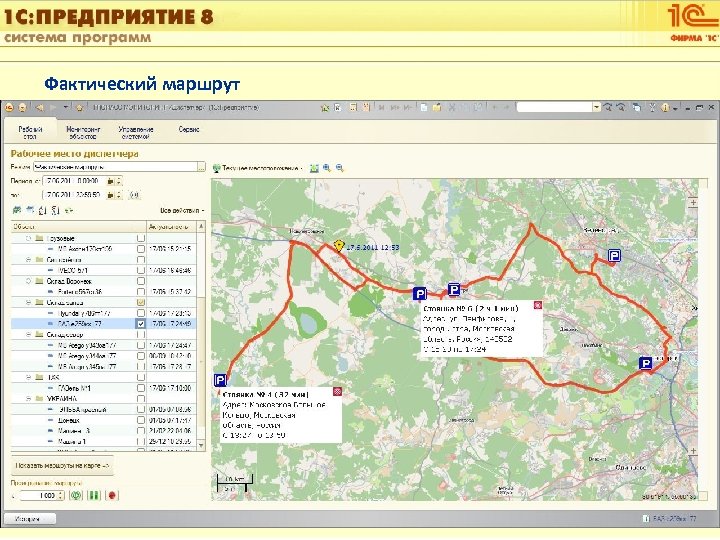Switch to the Мониторинг объектов tab
The image size is (720, 540).
(x=83, y=133)
